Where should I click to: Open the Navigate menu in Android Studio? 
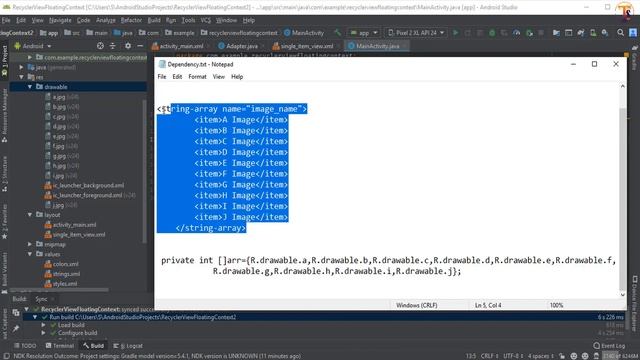click(x=60, y=20)
